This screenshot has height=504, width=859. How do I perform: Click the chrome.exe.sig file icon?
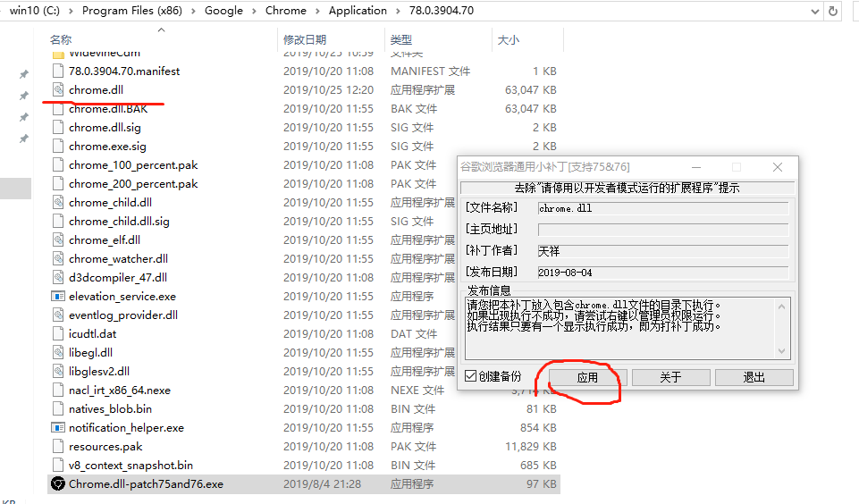tap(58, 146)
